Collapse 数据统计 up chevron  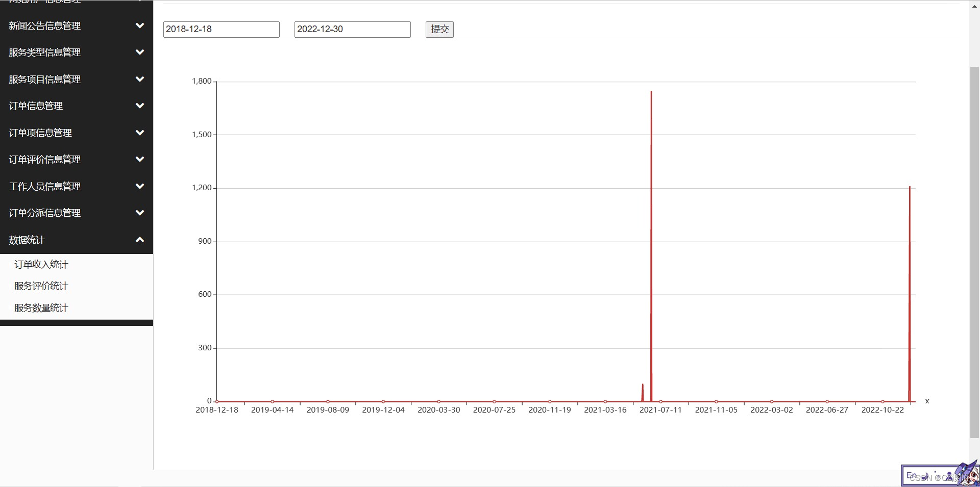pyautogui.click(x=139, y=240)
